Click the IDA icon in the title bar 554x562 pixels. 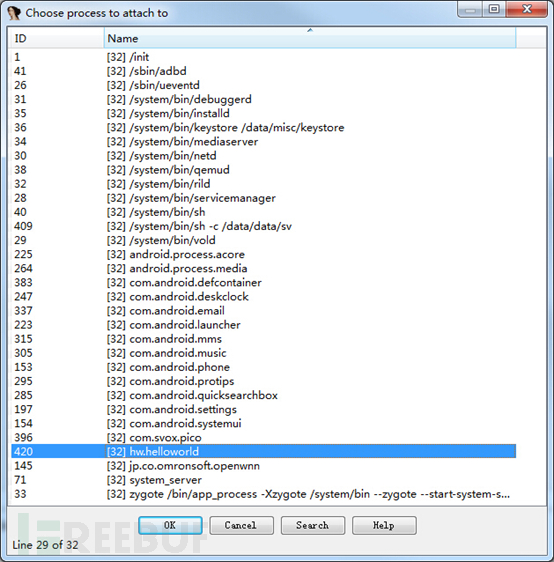[x=14, y=13]
